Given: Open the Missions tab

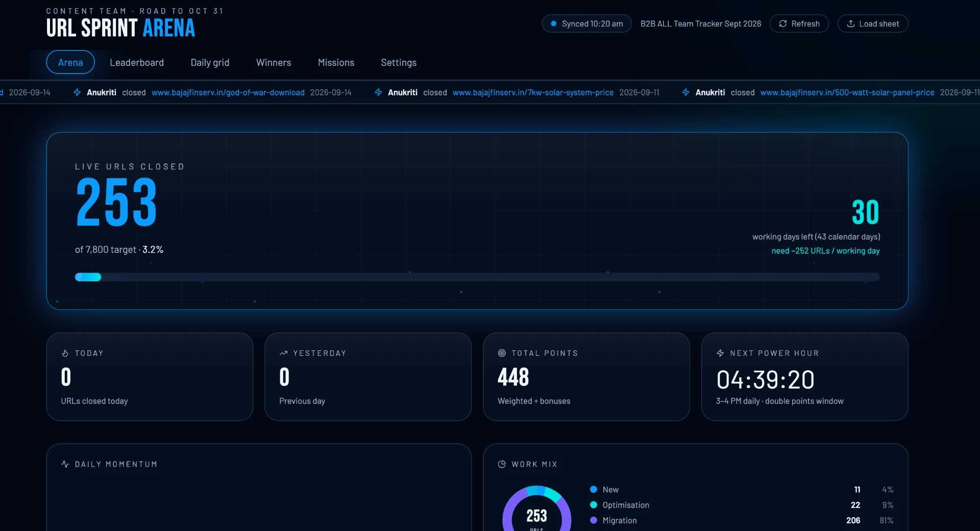Looking at the screenshot, I should point(336,62).
